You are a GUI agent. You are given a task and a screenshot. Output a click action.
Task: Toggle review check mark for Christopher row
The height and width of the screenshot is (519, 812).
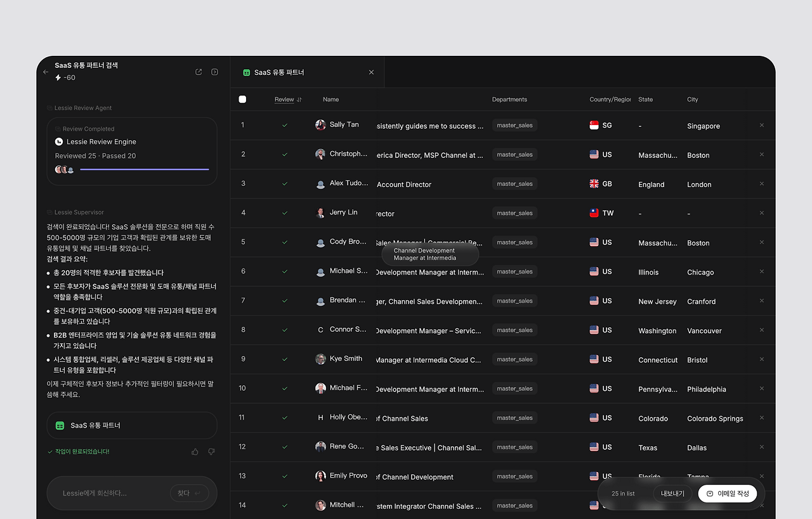(285, 154)
